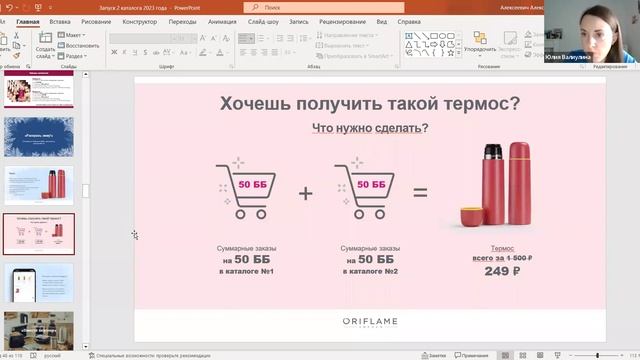Switch to the Переходы tab
Viewport: 640px width, 360px height.
click(182, 22)
